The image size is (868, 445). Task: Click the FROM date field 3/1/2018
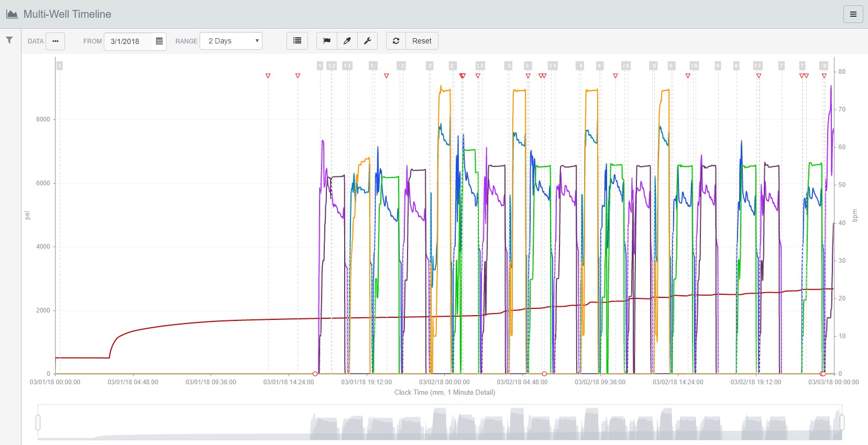128,41
